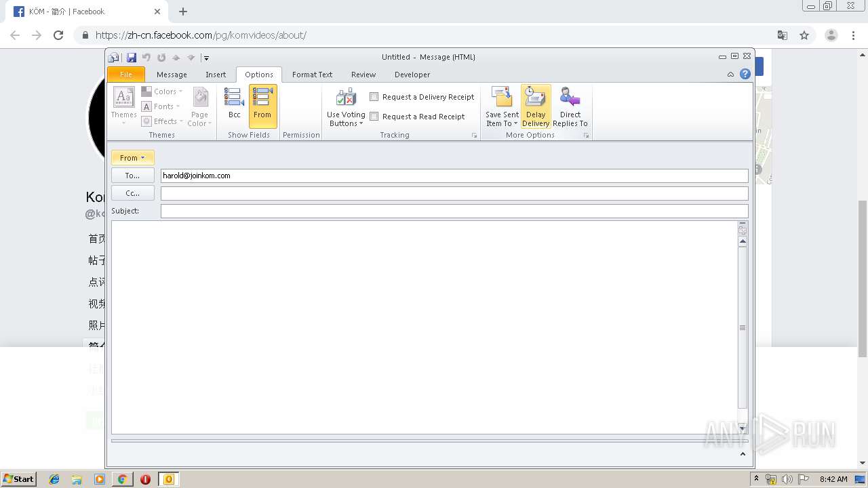The height and width of the screenshot is (488, 868).
Task: Click Outlook taskbar button
Action: click(169, 479)
